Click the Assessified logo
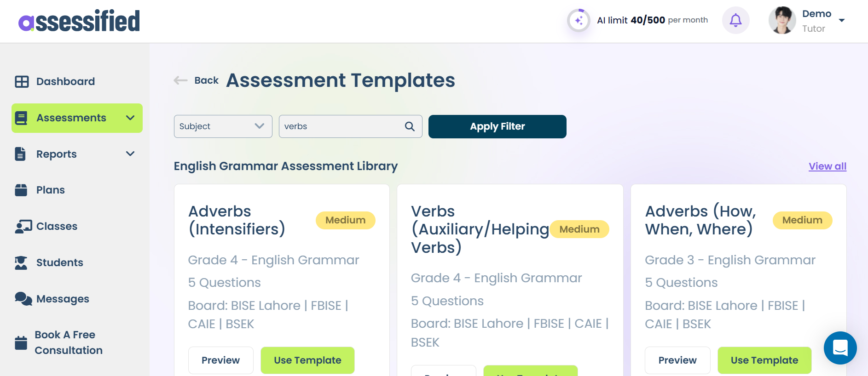The height and width of the screenshot is (376, 868). (x=79, y=21)
